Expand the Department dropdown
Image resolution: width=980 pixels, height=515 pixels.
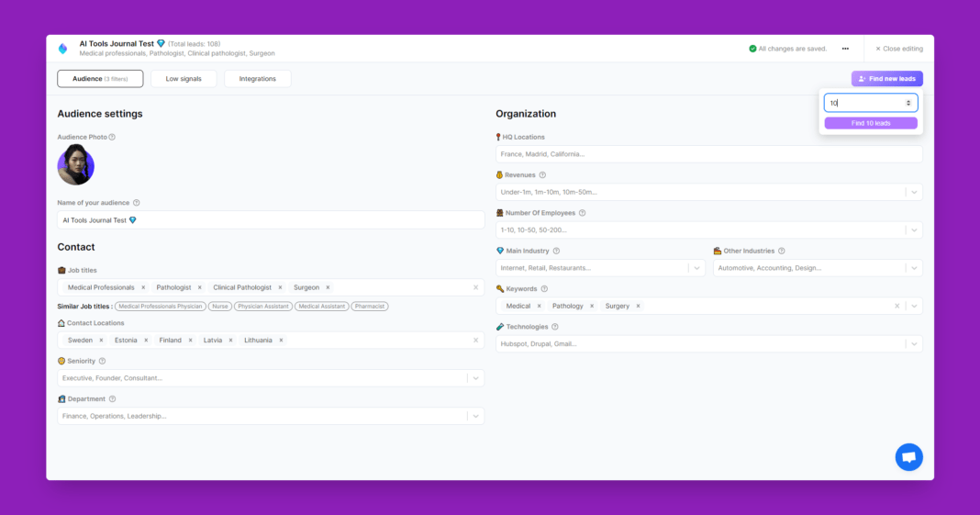point(475,416)
